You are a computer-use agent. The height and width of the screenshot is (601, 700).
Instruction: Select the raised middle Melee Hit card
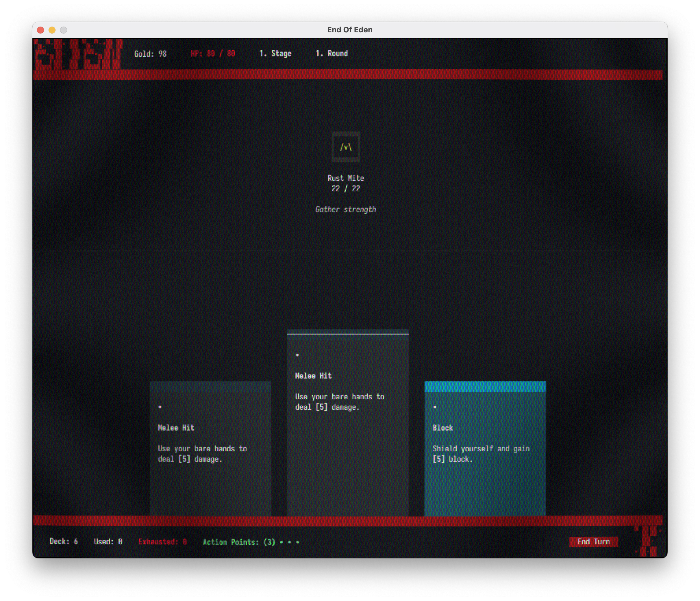(x=348, y=422)
